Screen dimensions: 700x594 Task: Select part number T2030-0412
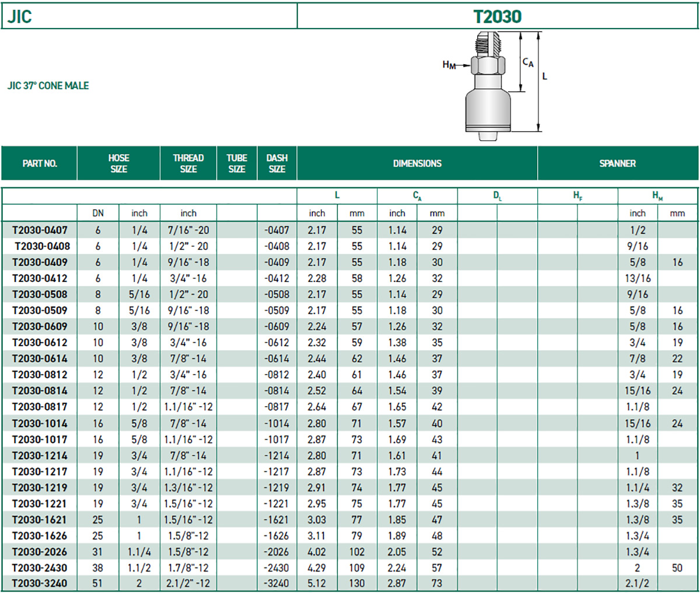tap(40, 278)
